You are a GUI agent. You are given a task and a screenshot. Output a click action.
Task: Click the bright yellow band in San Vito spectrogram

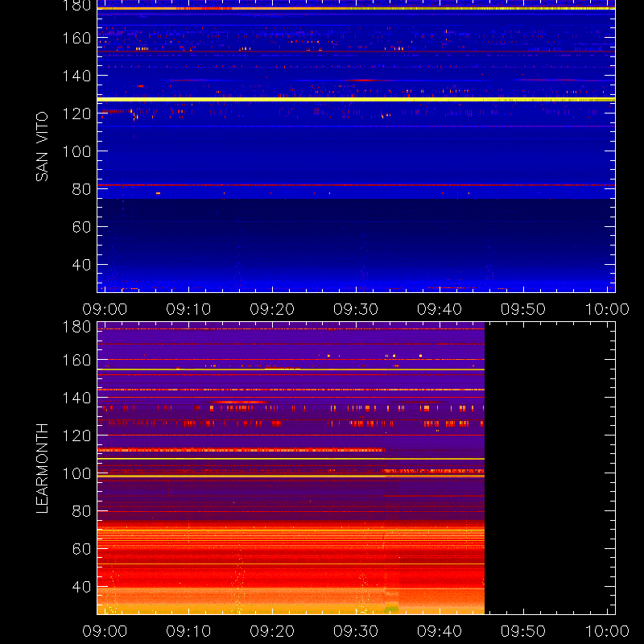356,99
